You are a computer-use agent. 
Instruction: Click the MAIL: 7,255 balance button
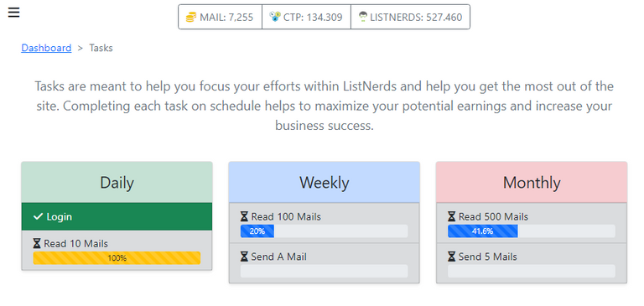point(221,17)
